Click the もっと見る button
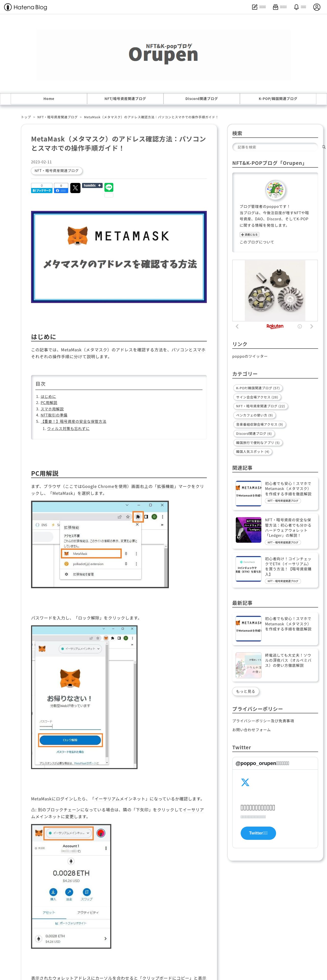The width and height of the screenshot is (327, 980). [246, 691]
